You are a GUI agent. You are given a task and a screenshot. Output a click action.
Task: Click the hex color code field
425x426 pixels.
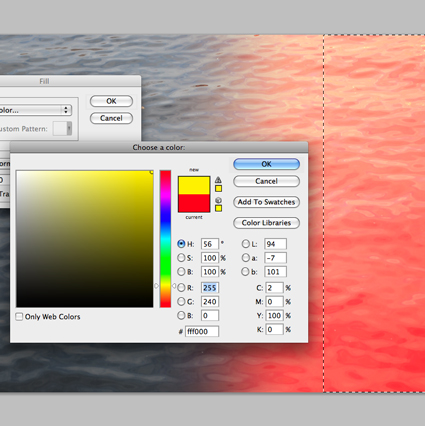[x=202, y=331]
